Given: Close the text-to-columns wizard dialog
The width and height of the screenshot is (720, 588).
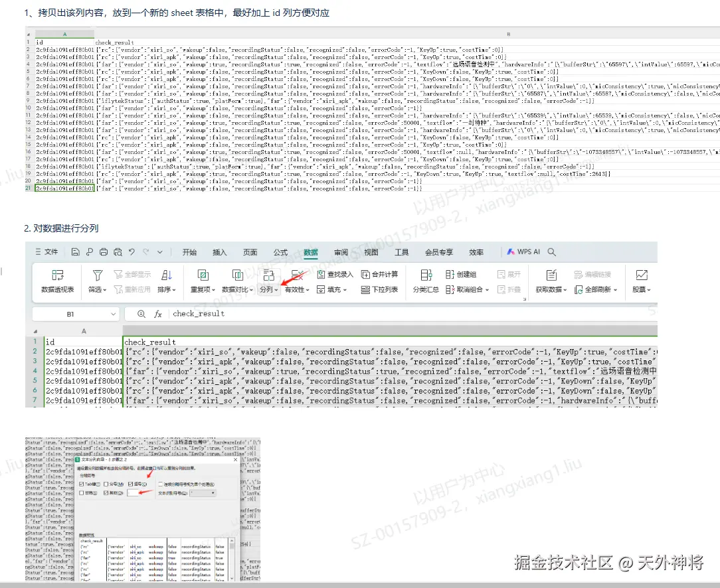Looking at the screenshot, I should 236,459.
